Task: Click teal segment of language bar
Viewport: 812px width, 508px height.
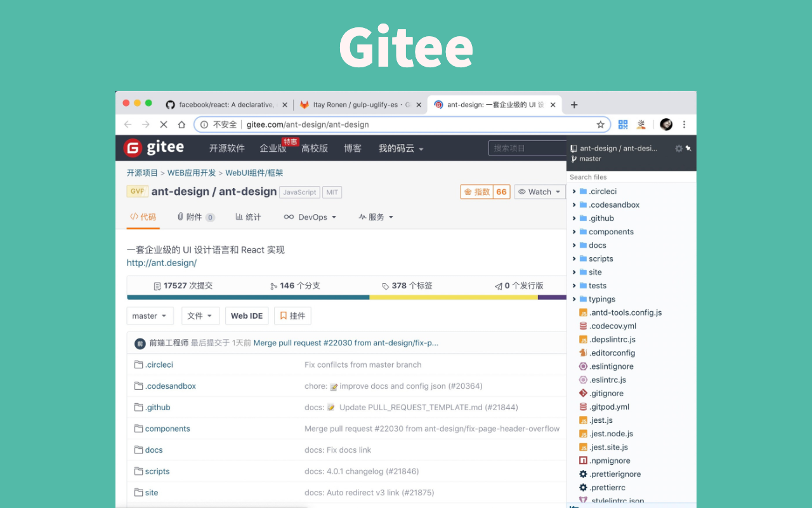Action: 248,297
